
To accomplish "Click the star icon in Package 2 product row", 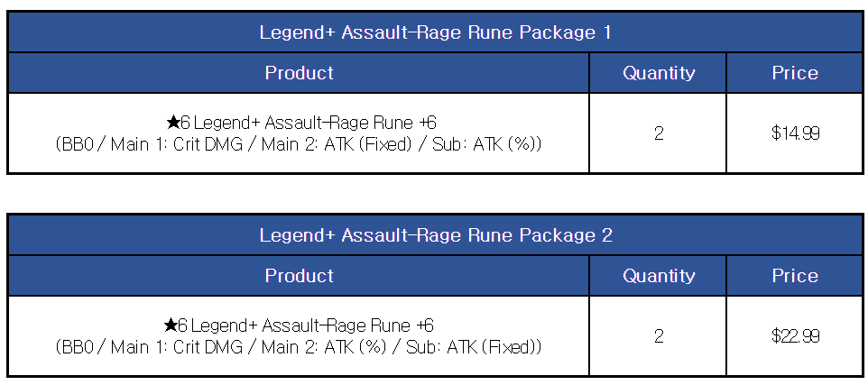I will (170, 325).
